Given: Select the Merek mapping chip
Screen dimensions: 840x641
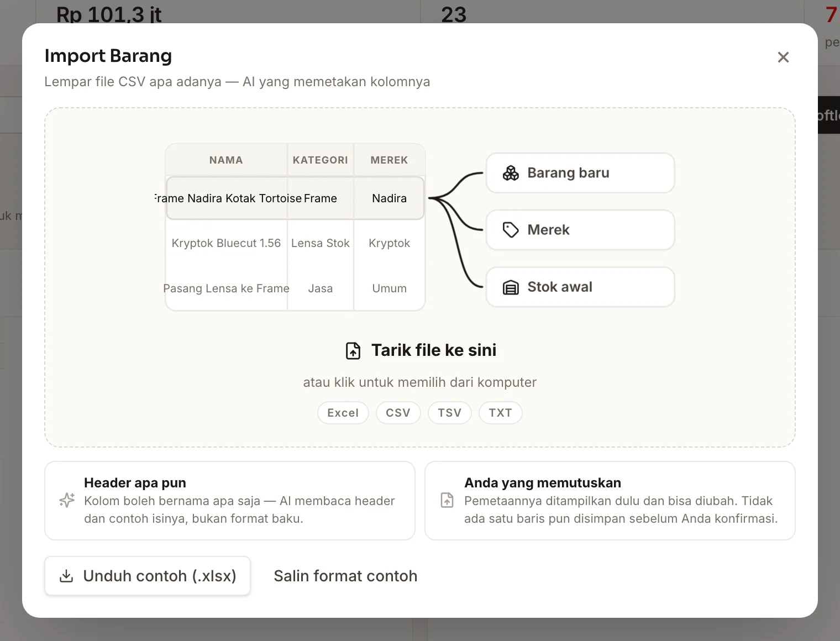Looking at the screenshot, I should 580,230.
